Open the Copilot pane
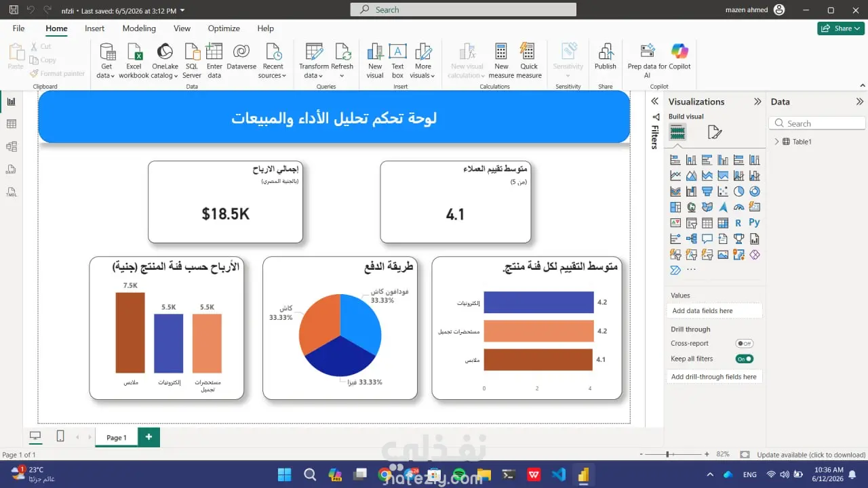868x488 pixels. click(x=679, y=56)
